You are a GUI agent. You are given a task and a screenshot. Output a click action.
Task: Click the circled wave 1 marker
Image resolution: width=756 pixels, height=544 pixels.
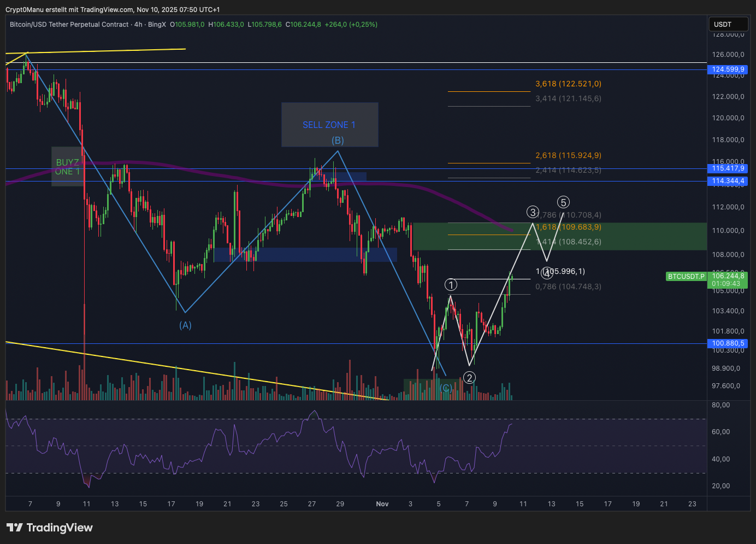click(x=451, y=284)
